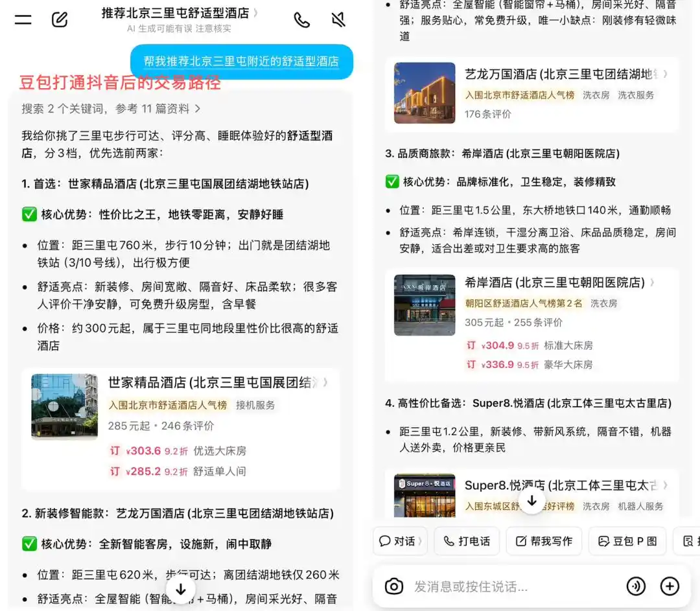Tap the blue user message bubble

242,62
